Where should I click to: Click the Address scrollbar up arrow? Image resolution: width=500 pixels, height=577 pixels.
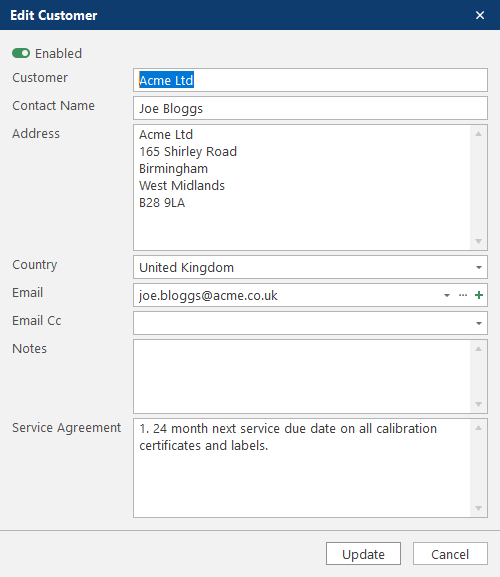(478, 134)
